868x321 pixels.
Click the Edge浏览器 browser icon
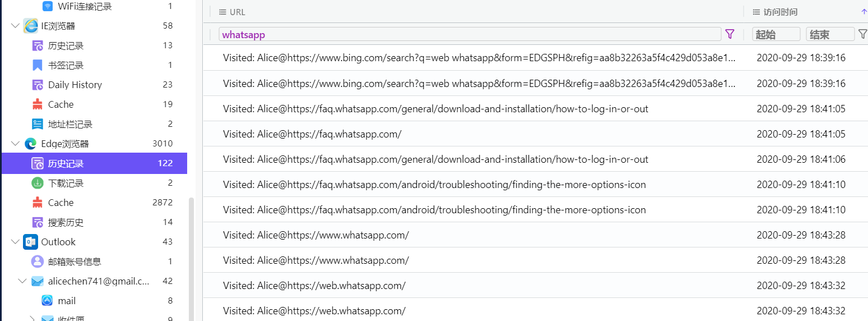(x=31, y=144)
